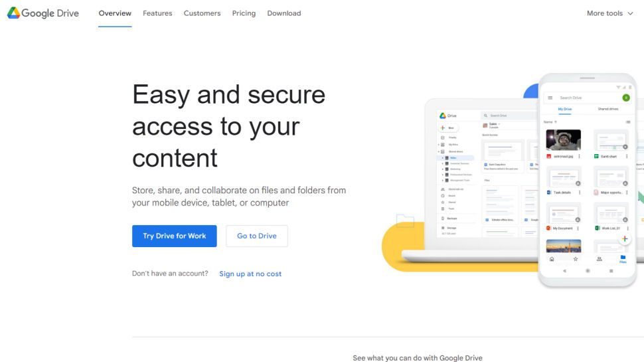Click the green account avatar on the phone

tap(626, 98)
